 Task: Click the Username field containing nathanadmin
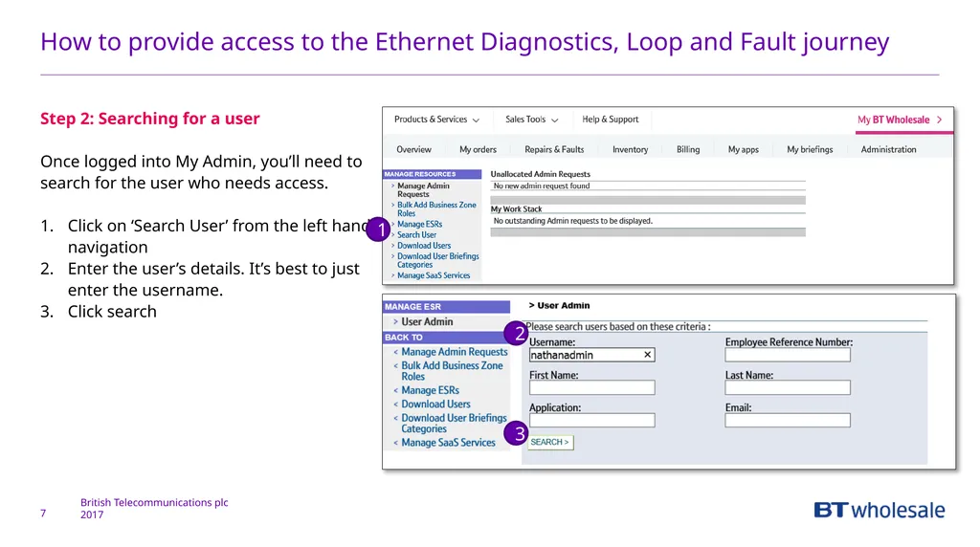(x=591, y=356)
